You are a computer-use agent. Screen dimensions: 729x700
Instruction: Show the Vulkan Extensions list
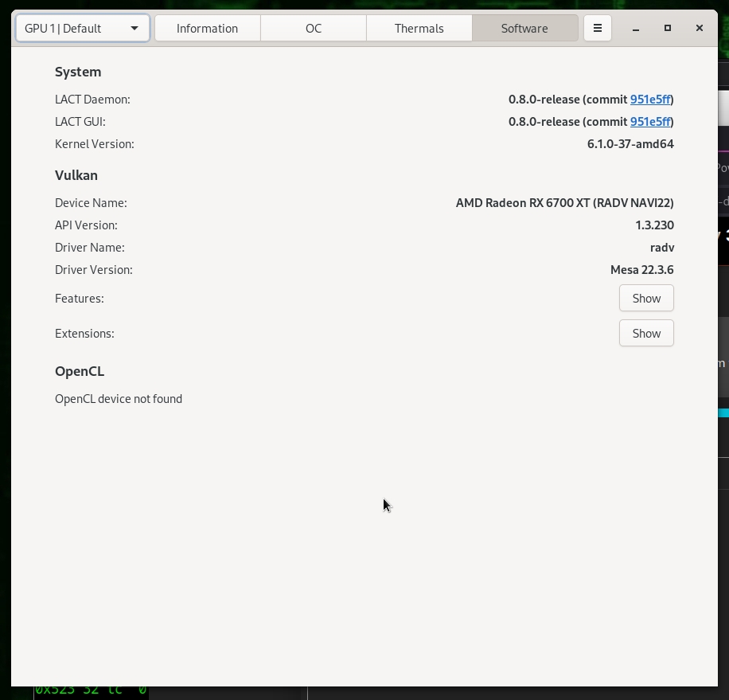(645, 334)
